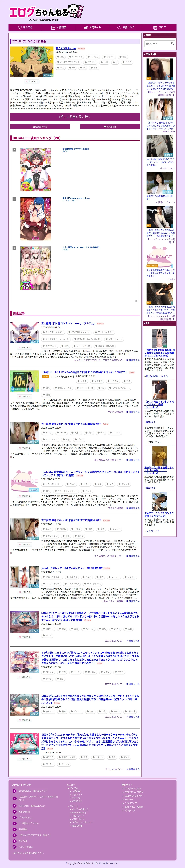Go to the ブログ navigation tab

[x=160, y=28]
